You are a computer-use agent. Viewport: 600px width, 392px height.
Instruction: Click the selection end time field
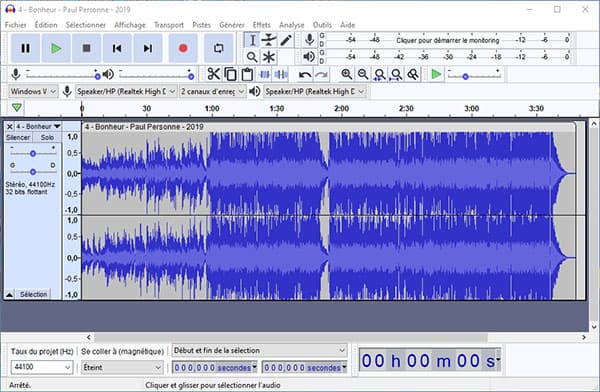305,368
